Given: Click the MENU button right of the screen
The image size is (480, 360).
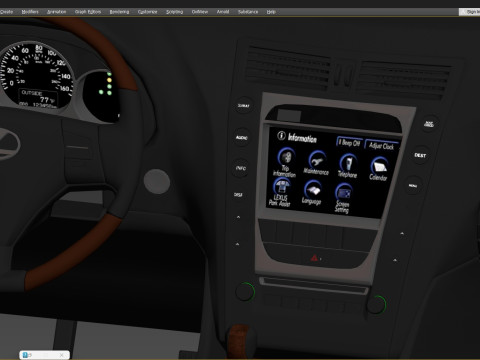Looking at the screenshot, I should click(413, 186).
